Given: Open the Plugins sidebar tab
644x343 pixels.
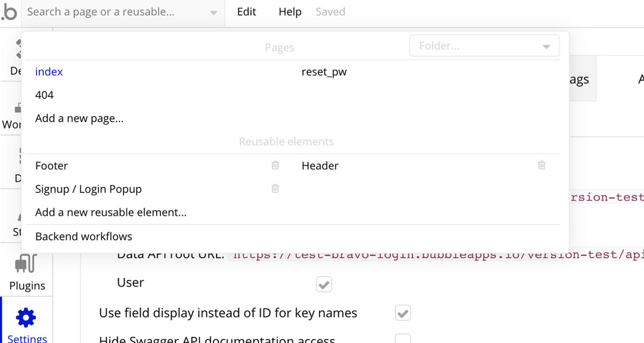Looking at the screenshot, I should 27,272.
